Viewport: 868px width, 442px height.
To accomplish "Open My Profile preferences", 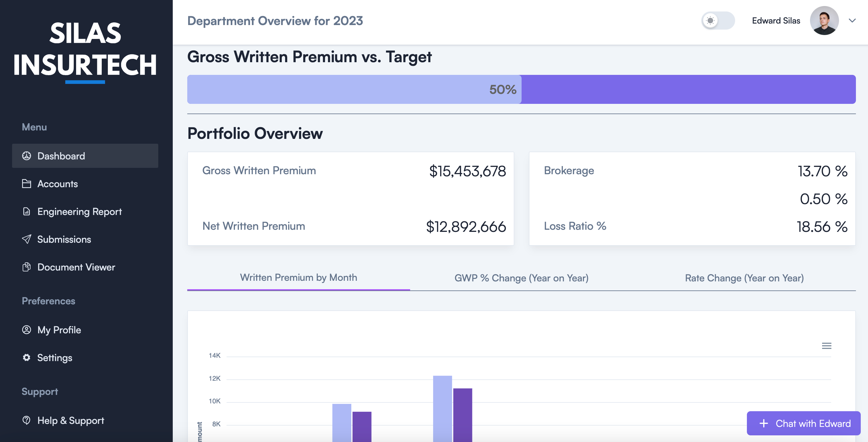I will tap(85, 329).
